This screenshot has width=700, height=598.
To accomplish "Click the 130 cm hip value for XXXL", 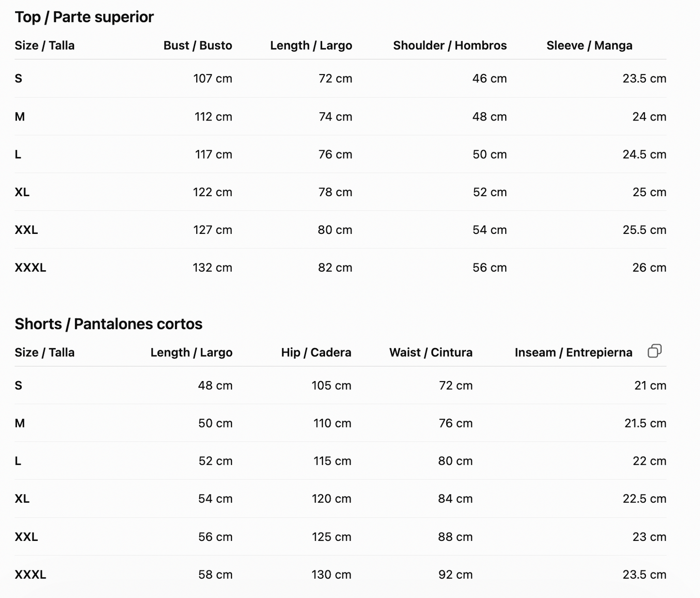I will tap(331, 575).
